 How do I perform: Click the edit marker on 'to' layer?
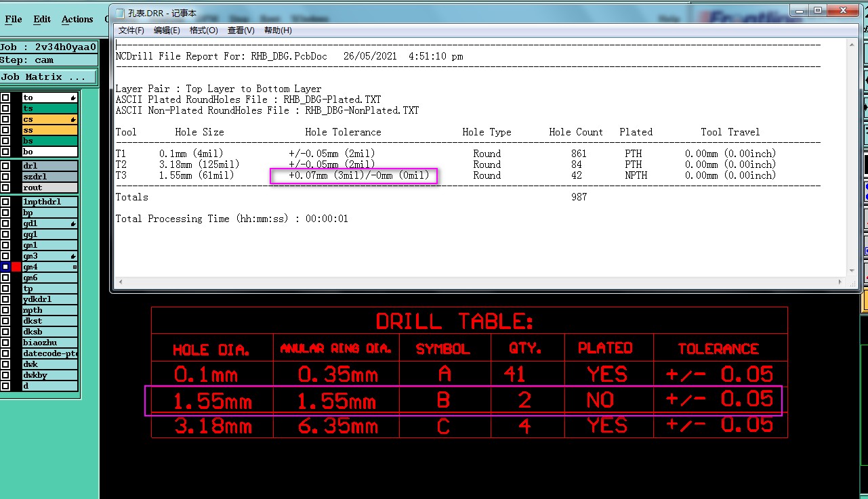tap(73, 98)
